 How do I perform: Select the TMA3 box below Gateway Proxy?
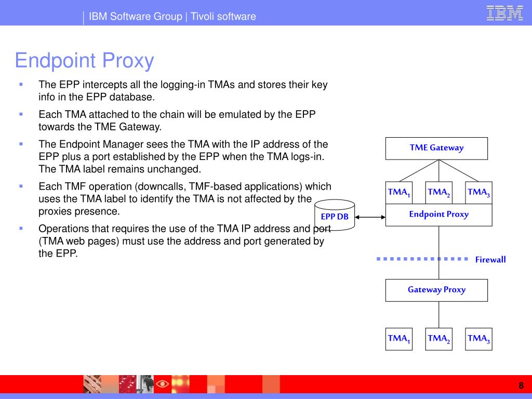478,339
